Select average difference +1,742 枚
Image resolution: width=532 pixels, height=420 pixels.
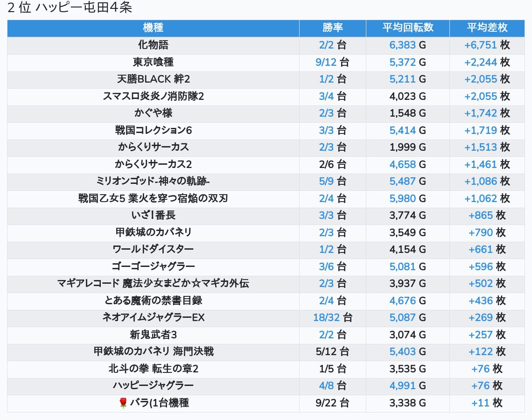(x=487, y=113)
